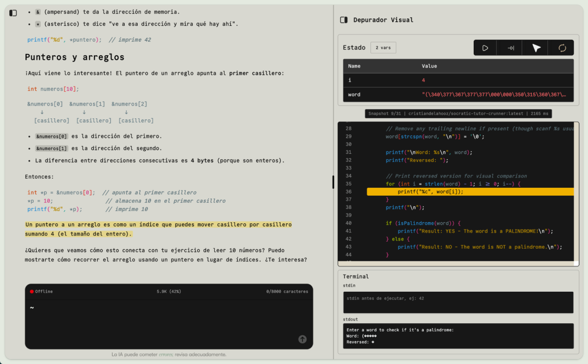Image resolution: width=588 pixels, height=364 pixels.
Task: Click the "2 vars" badge
Action: tap(383, 48)
